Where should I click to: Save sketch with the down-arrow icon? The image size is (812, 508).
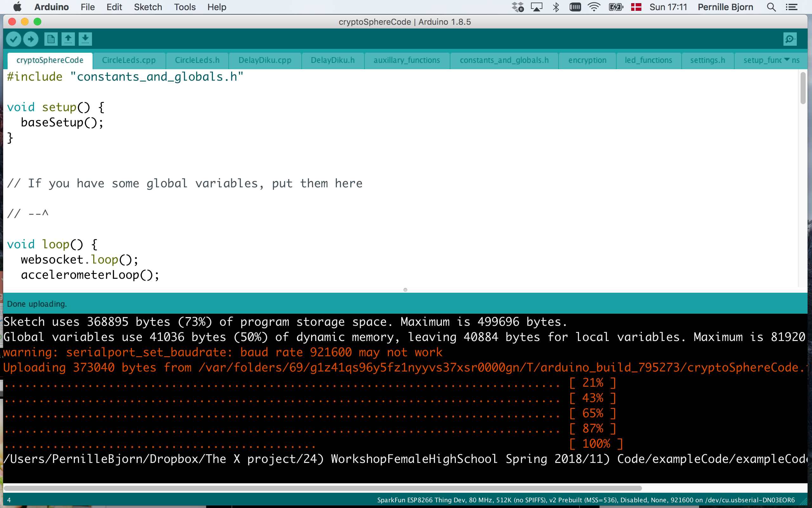click(85, 39)
